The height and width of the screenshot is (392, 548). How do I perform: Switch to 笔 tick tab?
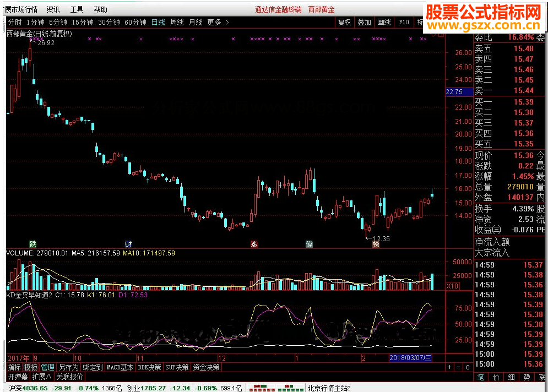click(481, 377)
